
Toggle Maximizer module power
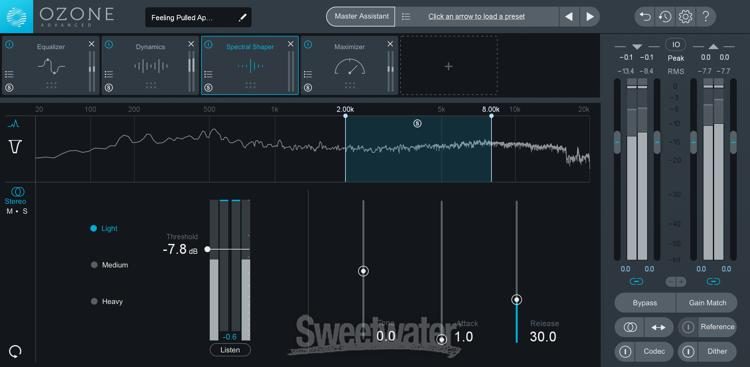coord(308,44)
